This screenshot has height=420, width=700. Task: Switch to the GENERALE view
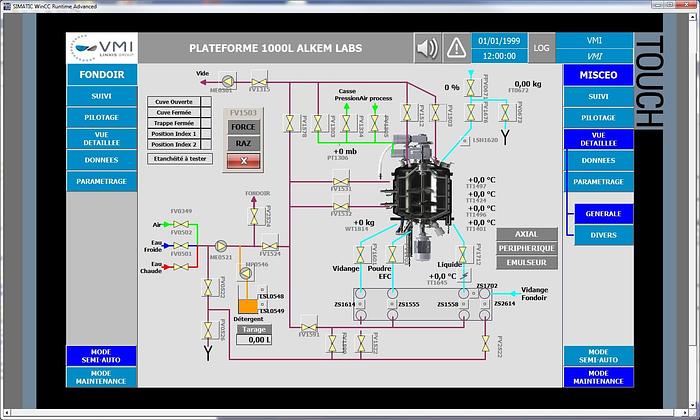pos(603,213)
